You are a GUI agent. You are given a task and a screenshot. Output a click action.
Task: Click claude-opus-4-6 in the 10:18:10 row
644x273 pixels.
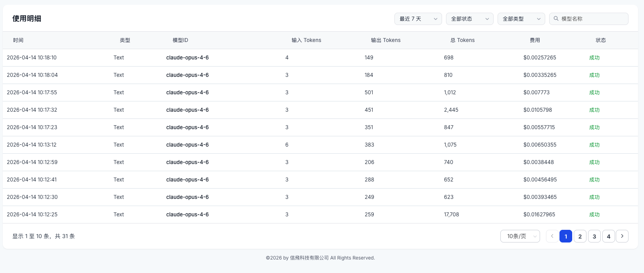[x=187, y=58]
